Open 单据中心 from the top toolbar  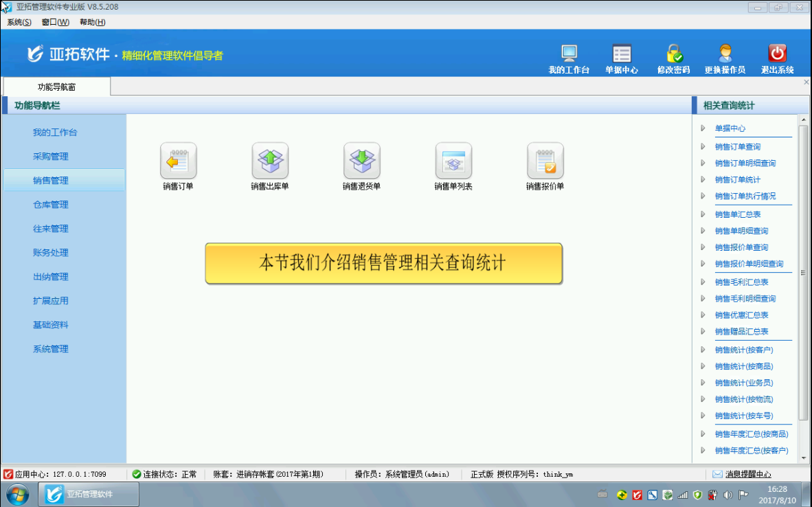pyautogui.click(x=621, y=54)
